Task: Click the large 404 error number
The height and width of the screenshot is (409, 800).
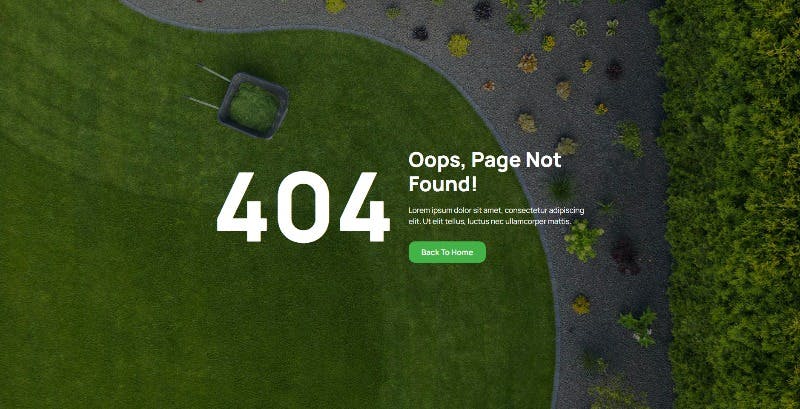Action: point(303,207)
